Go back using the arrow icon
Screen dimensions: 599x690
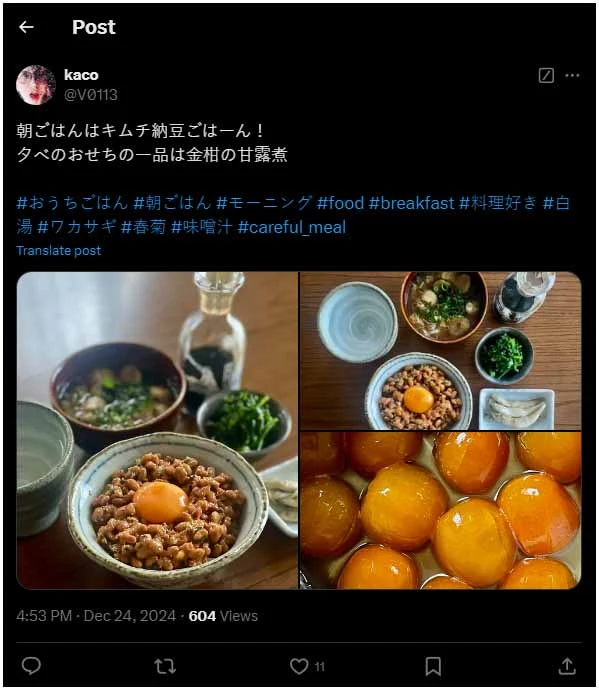pyautogui.click(x=26, y=27)
